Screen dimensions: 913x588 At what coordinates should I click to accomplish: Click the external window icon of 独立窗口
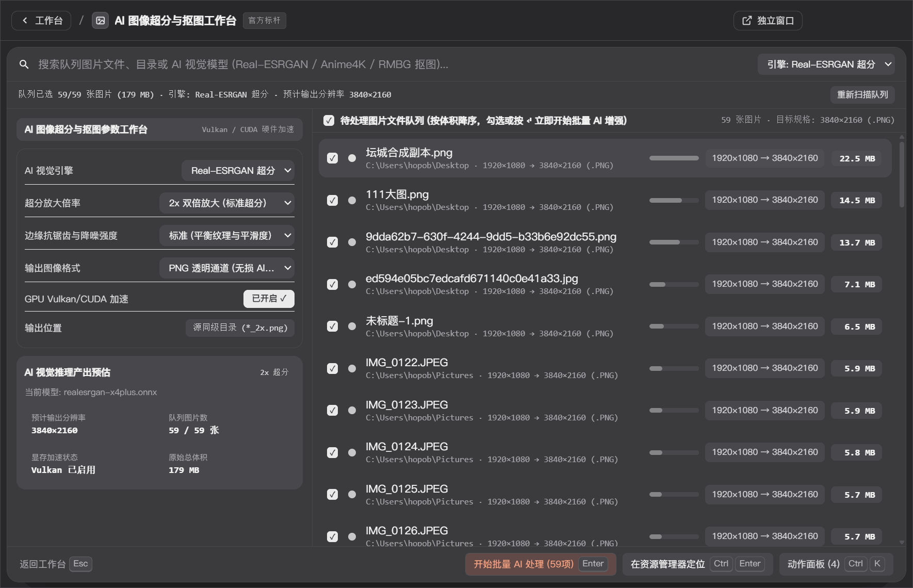pos(747,21)
